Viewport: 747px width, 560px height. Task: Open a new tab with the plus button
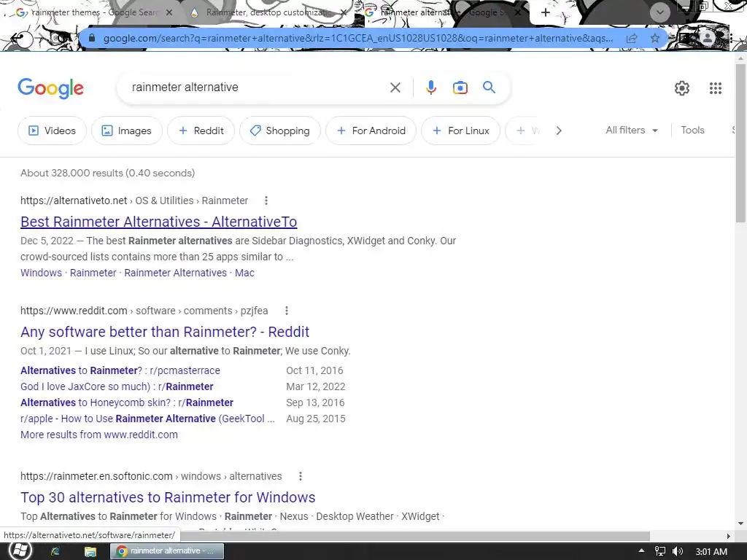point(546,13)
